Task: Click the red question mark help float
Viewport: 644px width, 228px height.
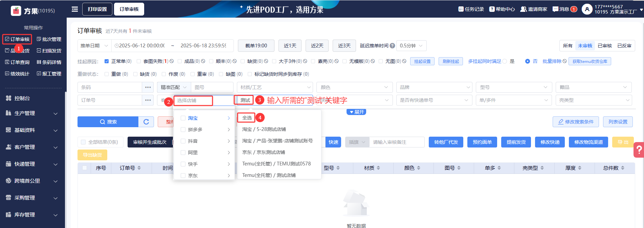Action: pyautogui.click(x=639, y=150)
